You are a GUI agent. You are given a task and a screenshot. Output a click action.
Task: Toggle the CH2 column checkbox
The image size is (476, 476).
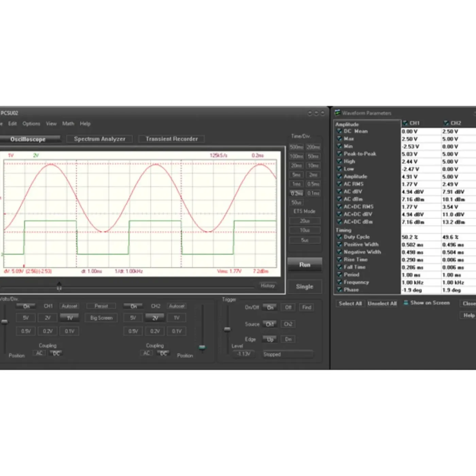point(446,123)
